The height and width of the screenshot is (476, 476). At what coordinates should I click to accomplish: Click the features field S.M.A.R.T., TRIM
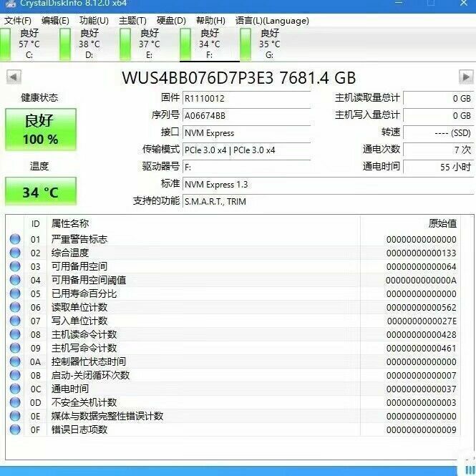[x=328, y=201]
